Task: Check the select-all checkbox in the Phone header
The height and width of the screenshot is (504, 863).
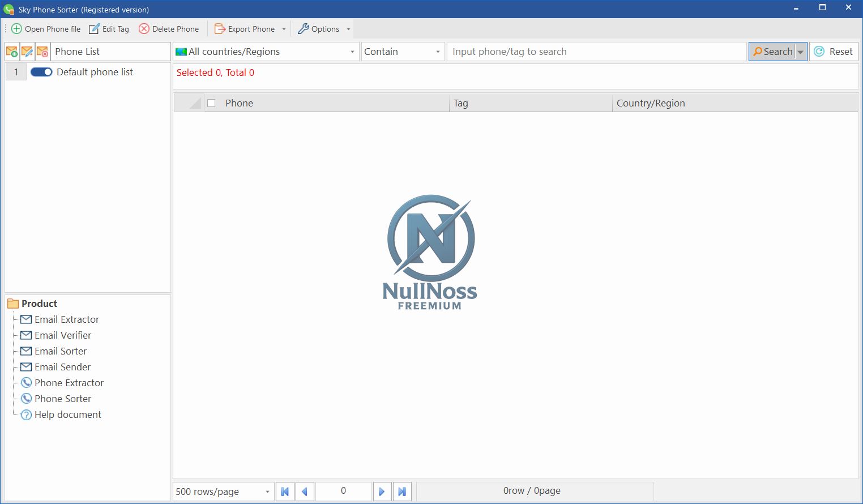Action: point(211,103)
